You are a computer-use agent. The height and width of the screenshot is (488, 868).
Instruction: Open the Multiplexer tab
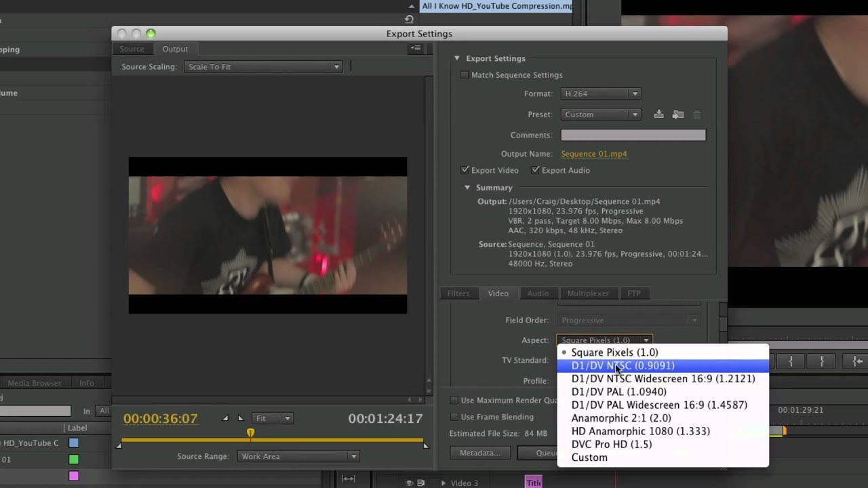(x=589, y=293)
